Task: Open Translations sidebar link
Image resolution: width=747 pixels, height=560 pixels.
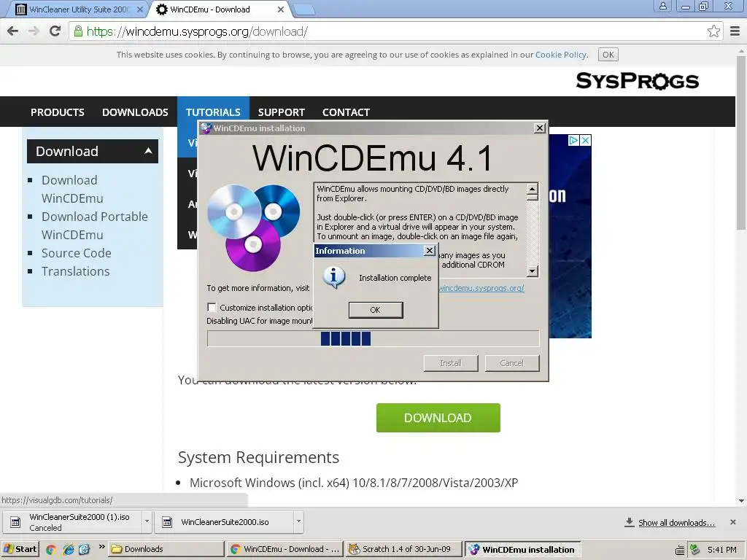Action: tap(75, 271)
